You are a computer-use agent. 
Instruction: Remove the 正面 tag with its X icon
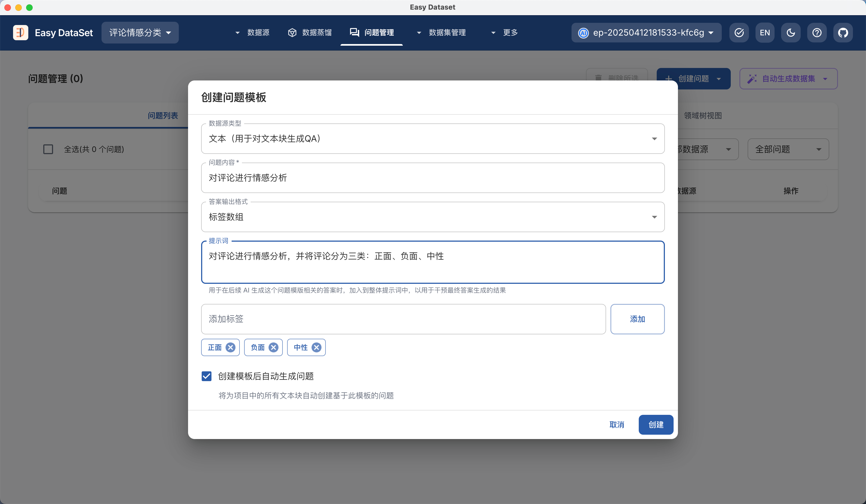(x=230, y=347)
